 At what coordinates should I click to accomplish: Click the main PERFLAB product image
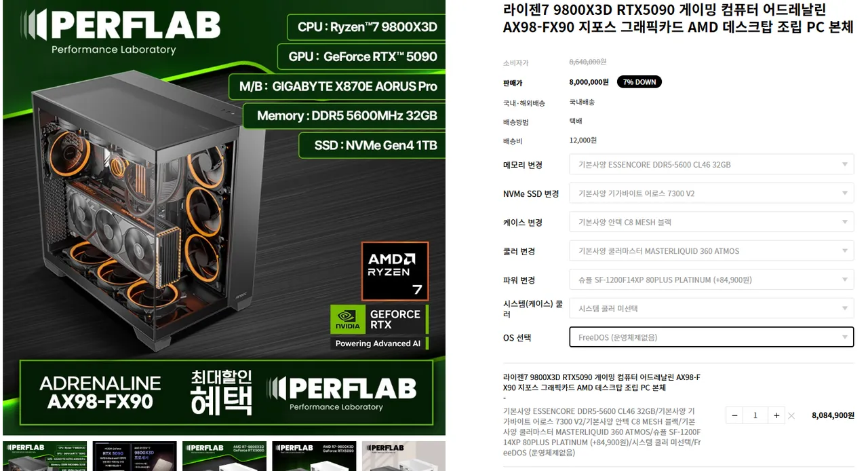[224, 217]
